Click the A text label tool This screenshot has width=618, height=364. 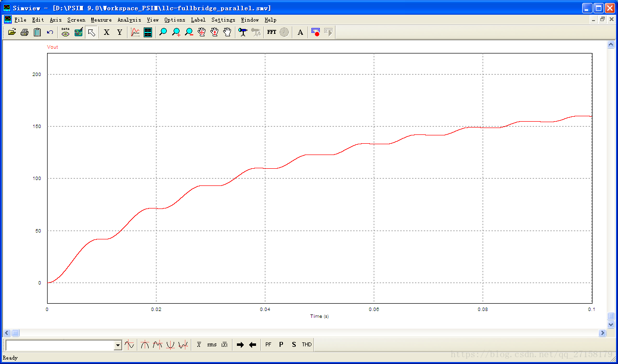click(300, 32)
